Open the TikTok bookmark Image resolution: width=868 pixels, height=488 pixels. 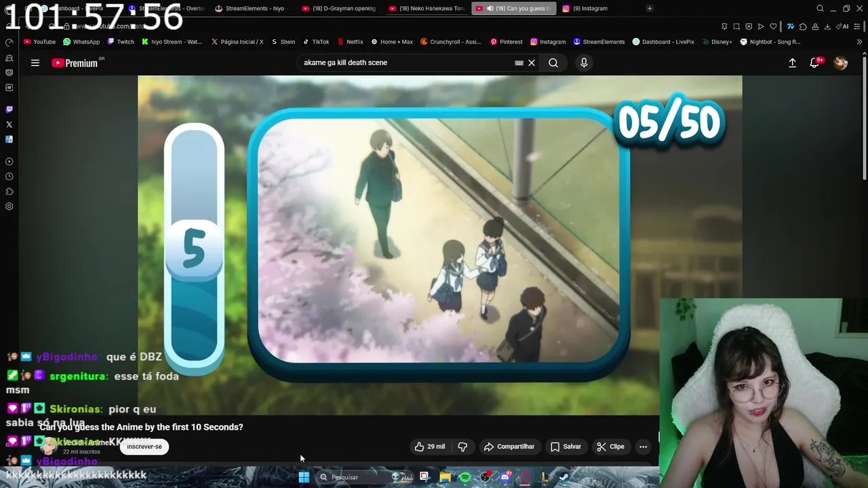coord(316,42)
